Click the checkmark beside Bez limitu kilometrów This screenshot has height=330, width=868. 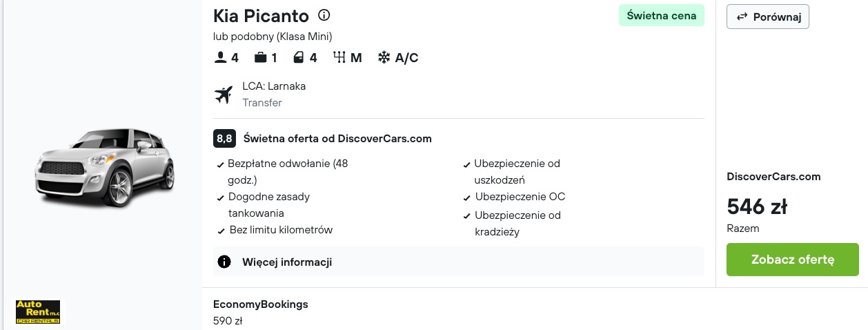pos(221,231)
